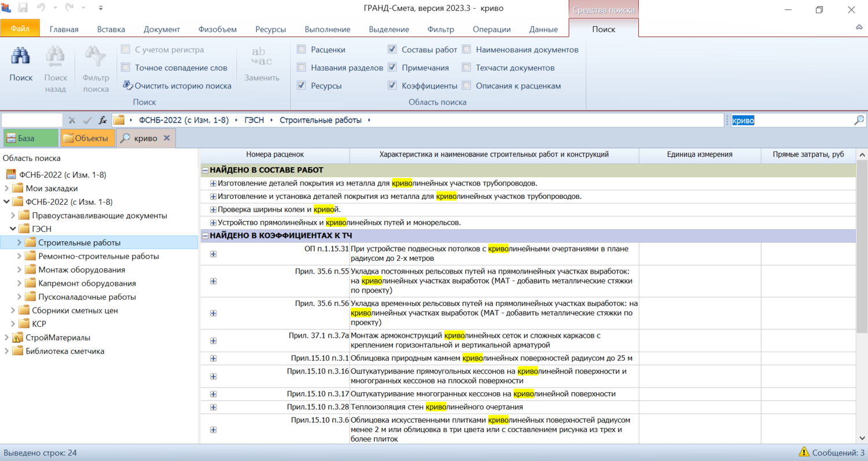Image resolution: width=868 pixels, height=461 pixels.
Task: Click the binoculars Поиск icon in ribbon
Action: coord(21,58)
